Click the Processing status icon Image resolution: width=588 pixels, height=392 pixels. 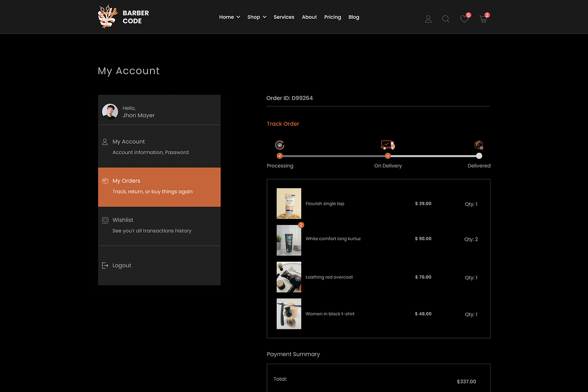tap(280, 145)
